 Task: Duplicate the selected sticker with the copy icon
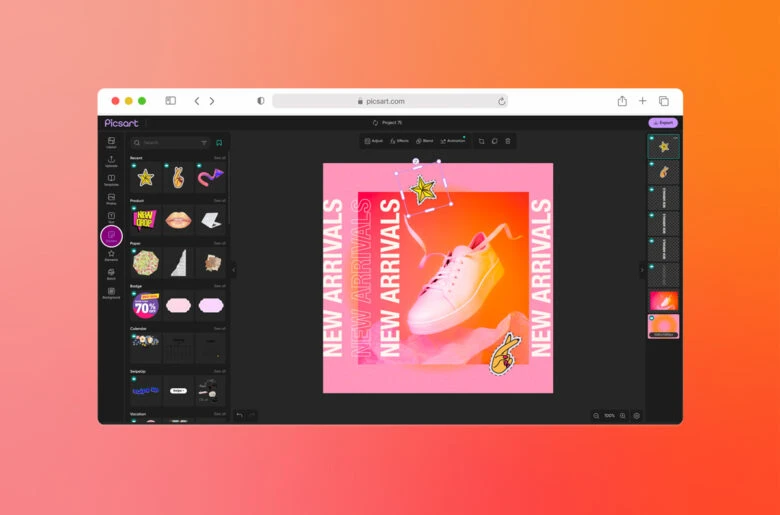[x=494, y=141]
